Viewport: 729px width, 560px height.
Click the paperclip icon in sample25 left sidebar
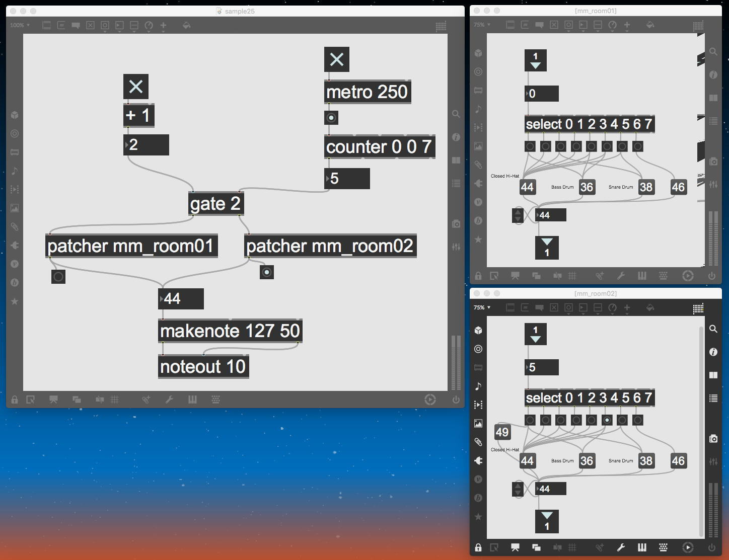pyautogui.click(x=15, y=227)
